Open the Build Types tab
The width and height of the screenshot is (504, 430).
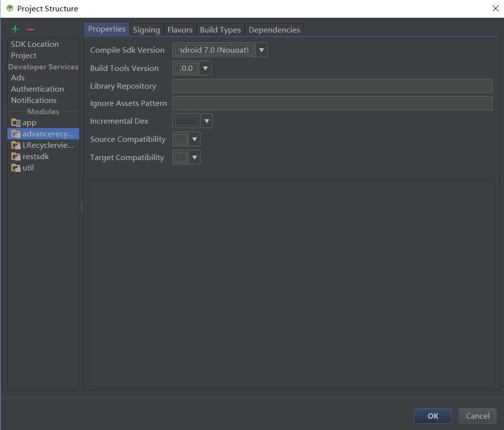click(x=220, y=30)
